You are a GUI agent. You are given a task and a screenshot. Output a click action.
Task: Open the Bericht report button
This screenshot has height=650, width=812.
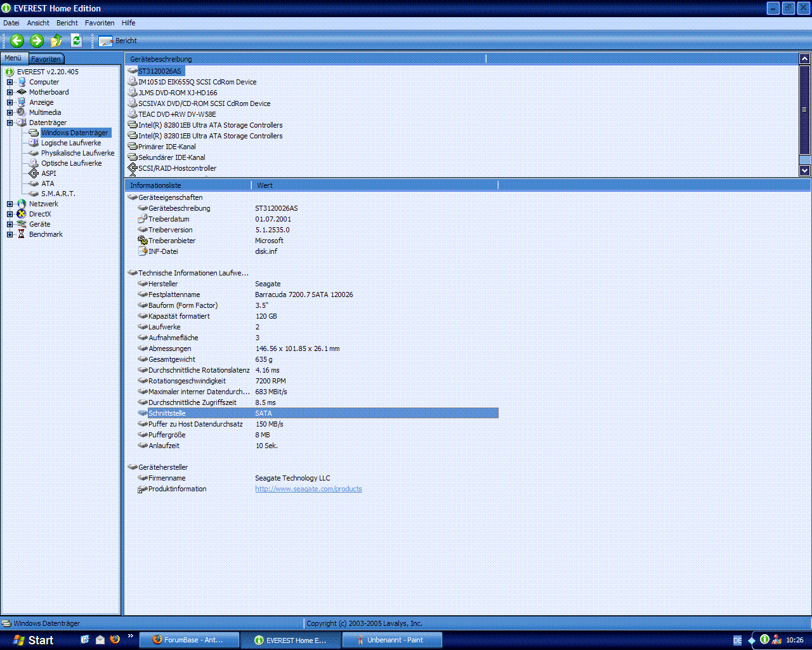118,41
